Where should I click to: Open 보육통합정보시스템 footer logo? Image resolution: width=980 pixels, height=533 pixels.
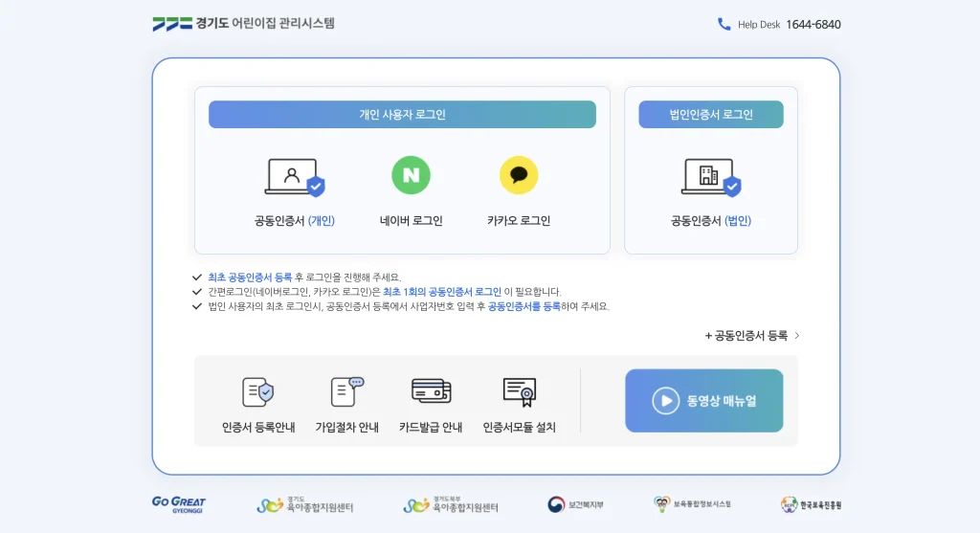tap(692, 504)
